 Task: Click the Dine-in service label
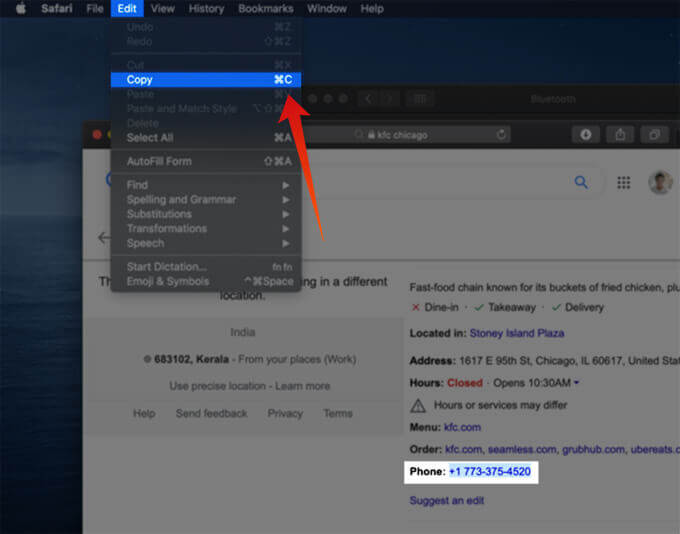click(x=441, y=308)
